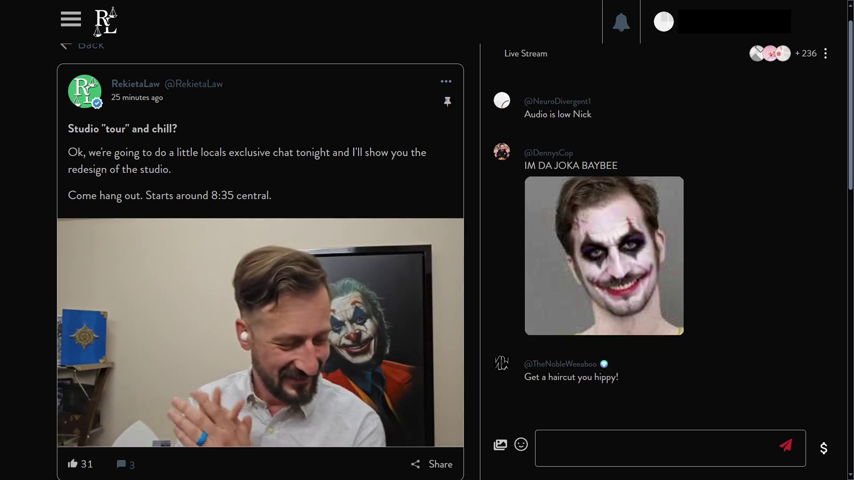Open the post's three-dot options menu
This screenshot has height=480, width=854.
pyautogui.click(x=446, y=81)
